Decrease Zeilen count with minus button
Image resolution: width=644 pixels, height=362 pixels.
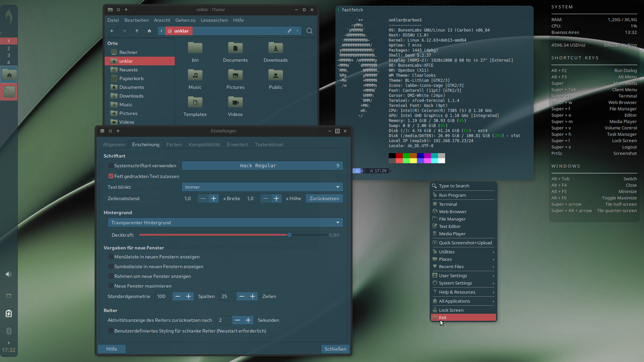click(x=242, y=297)
